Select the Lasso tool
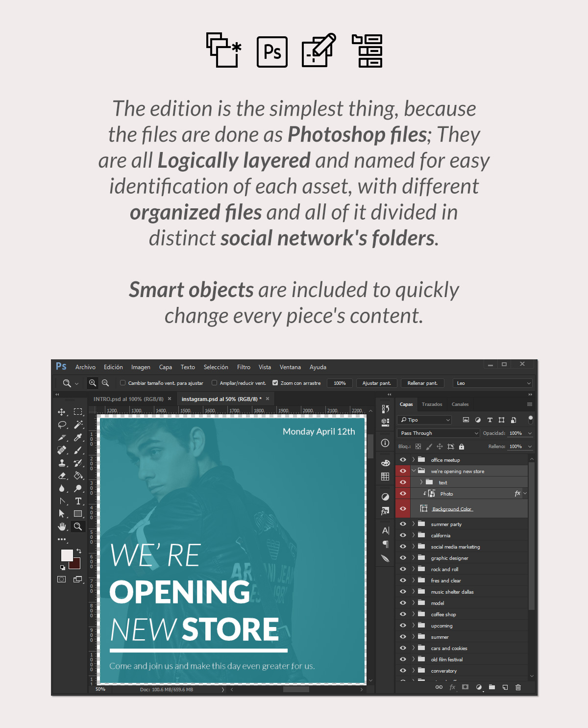Image resolution: width=588 pixels, height=728 pixels. pos(62,425)
